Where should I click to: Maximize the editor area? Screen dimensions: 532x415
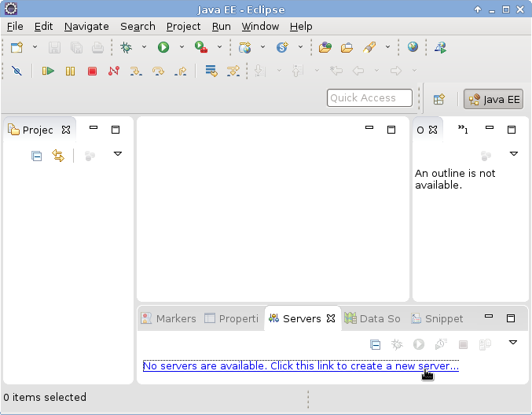point(391,130)
